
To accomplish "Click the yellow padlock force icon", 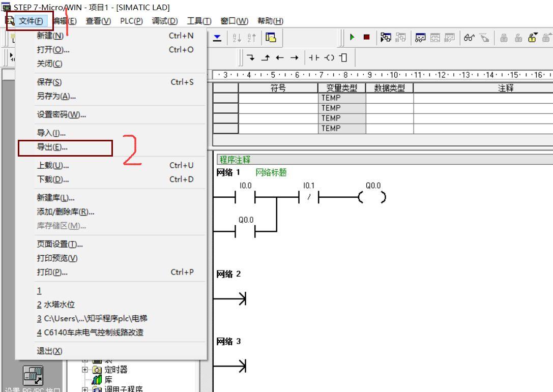I will tap(533, 37).
